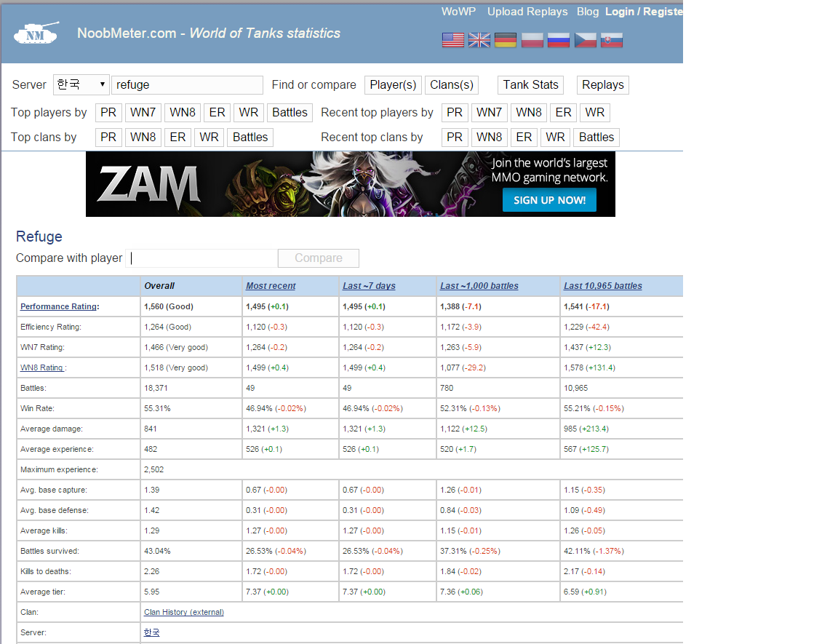Open the Performance Rating link
This screenshot has width=838, height=644.
[x=58, y=307]
